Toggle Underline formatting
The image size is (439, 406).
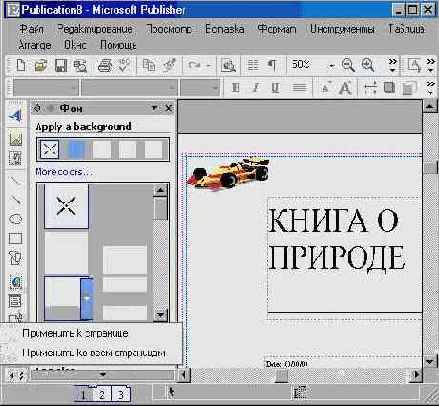[x=275, y=88]
